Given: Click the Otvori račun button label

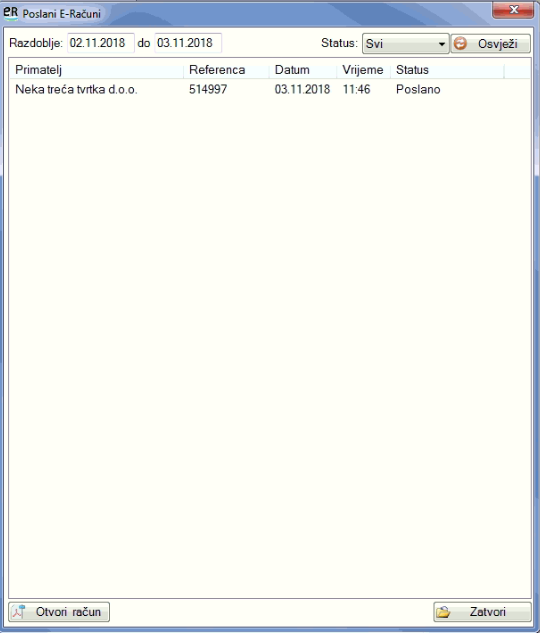Looking at the screenshot, I should [68, 612].
